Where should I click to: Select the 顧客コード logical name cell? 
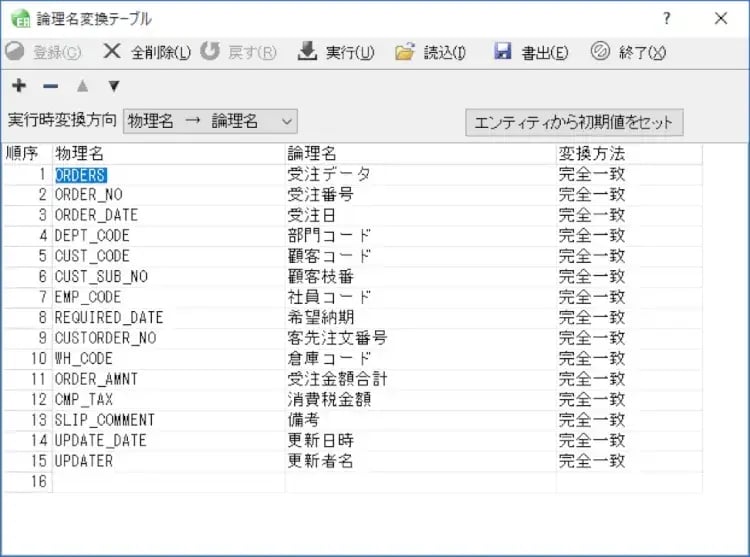[x=330, y=256]
